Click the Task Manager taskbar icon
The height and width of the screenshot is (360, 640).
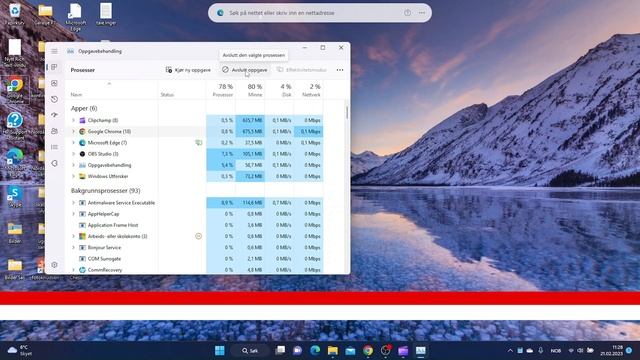420,351
